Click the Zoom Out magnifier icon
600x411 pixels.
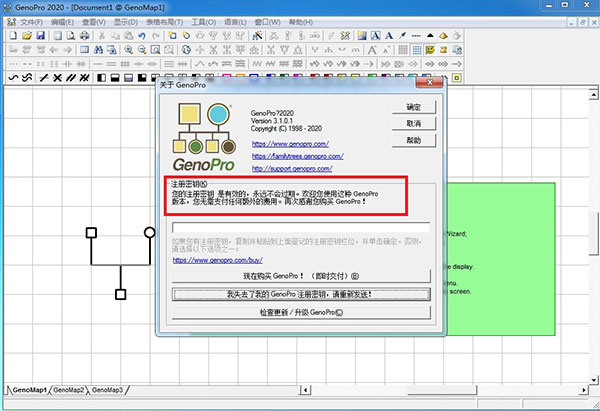coord(142,50)
